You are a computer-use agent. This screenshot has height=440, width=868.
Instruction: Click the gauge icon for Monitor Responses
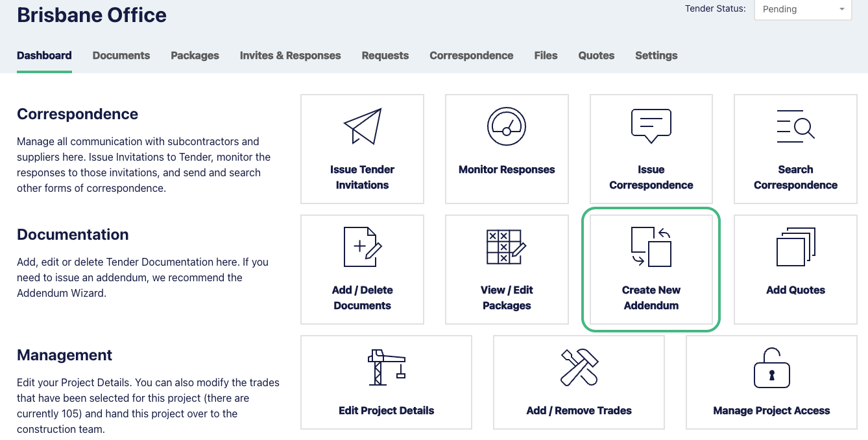pos(507,126)
